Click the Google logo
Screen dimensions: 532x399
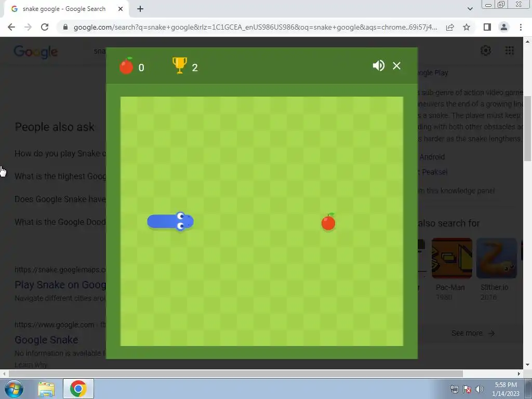pyautogui.click(x=36, y=52)
